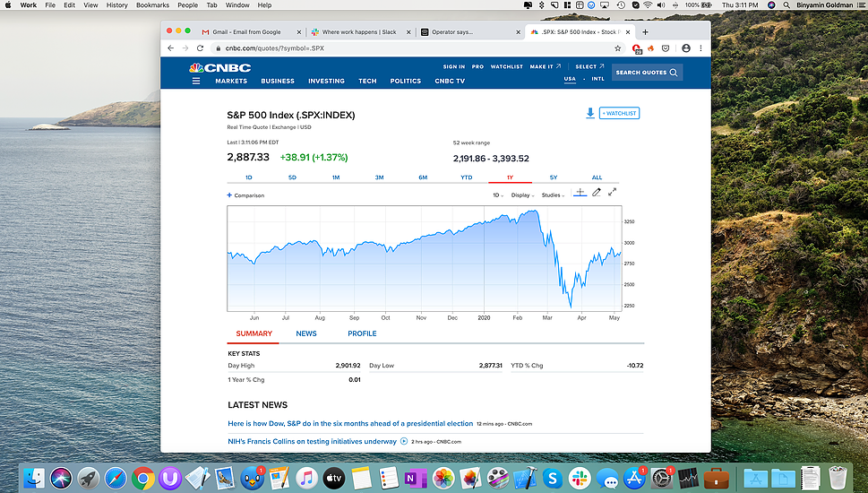
Task: Switch edition to INTL
Action: coord(598,79)
